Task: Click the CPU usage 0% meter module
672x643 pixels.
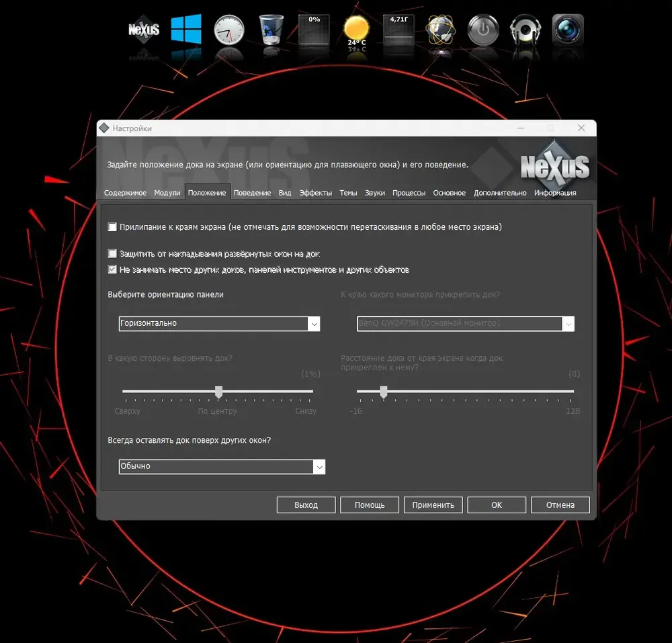Action: point(314,30)
